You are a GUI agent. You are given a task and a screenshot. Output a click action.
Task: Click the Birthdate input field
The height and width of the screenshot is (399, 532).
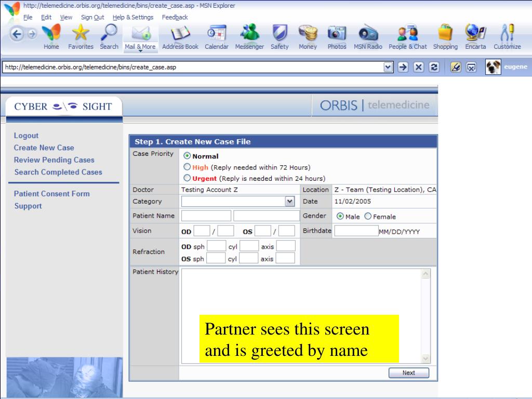click(356, 231)
